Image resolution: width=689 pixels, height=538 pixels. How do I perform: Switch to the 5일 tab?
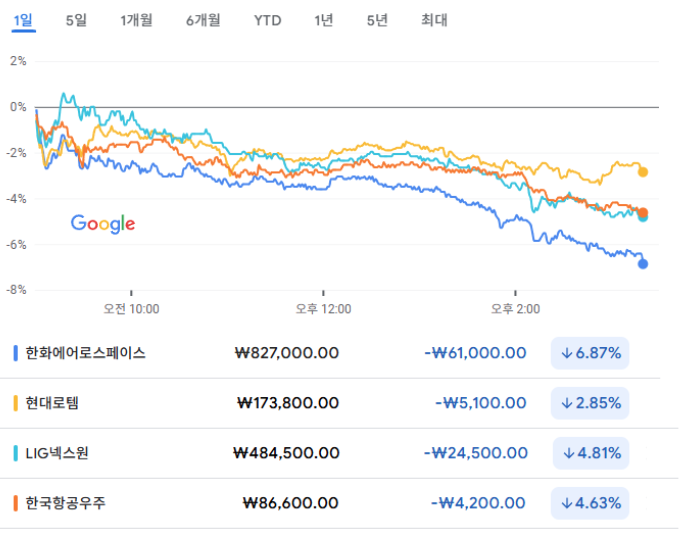[76, 20]
